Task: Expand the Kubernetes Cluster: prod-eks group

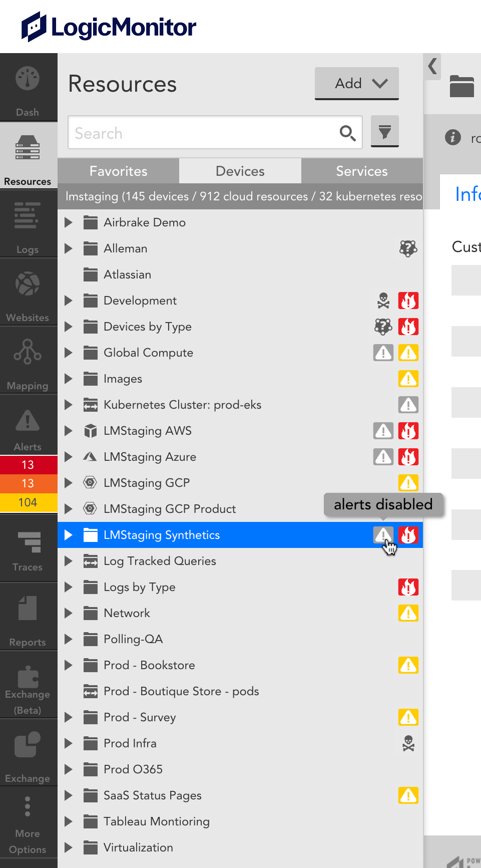Action: 69,405
